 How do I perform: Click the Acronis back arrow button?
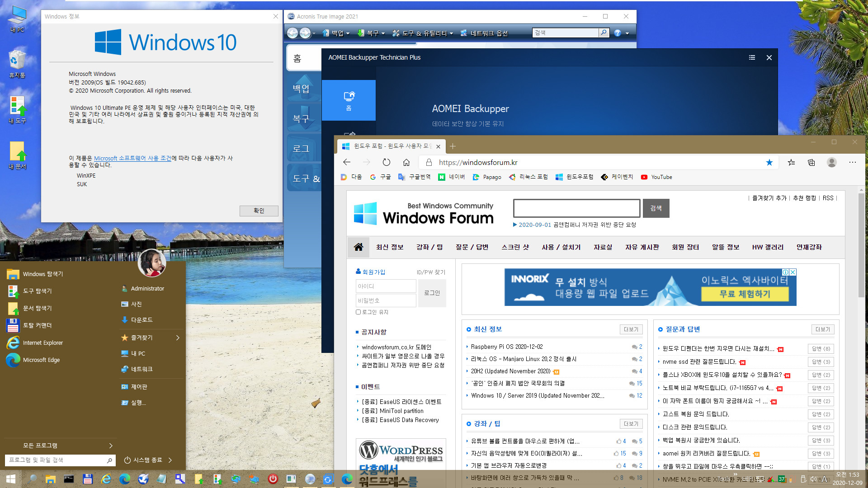292,33
